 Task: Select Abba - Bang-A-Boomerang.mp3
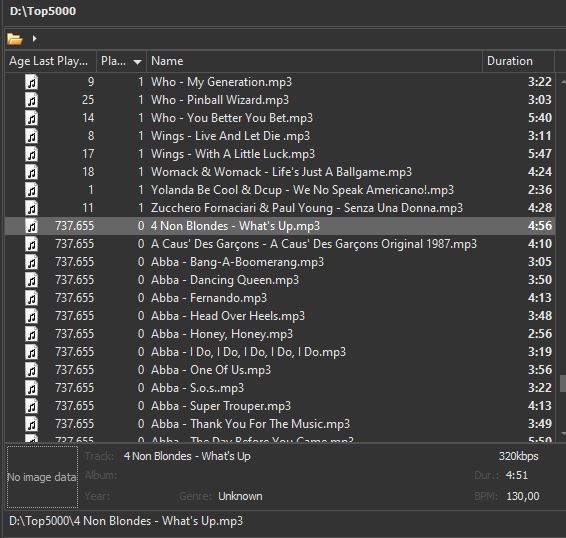[237, 262]
